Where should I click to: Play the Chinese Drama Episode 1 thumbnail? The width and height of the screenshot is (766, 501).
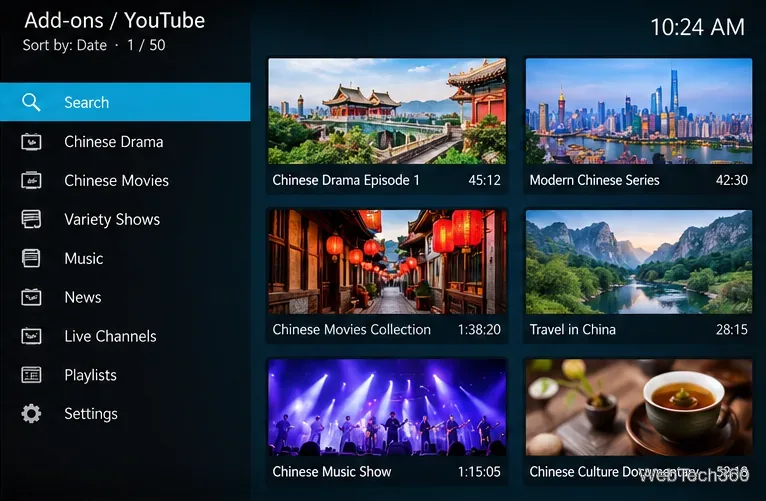[387, 111]
